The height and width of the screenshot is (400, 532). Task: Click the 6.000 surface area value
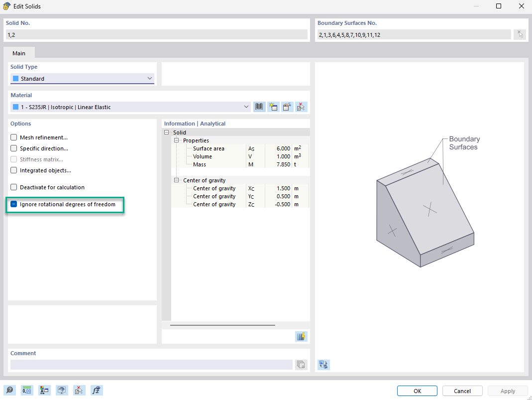coord(283,148)
